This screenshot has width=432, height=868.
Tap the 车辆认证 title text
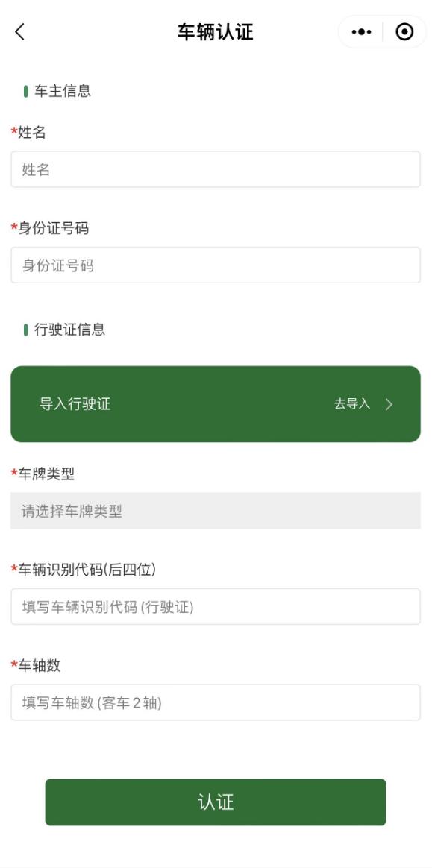tap(216, 32)
